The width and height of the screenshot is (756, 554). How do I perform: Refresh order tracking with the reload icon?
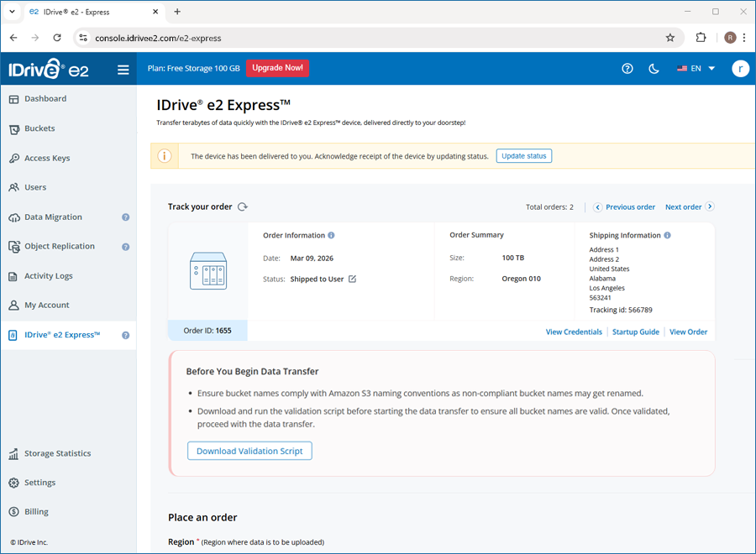[x=243, y=206]
